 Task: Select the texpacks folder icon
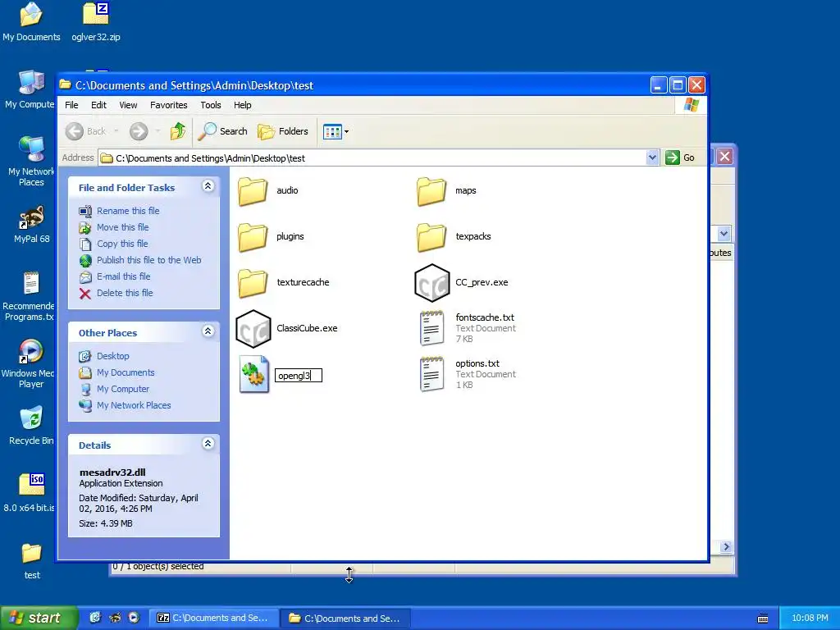click(x=431, y=237)
